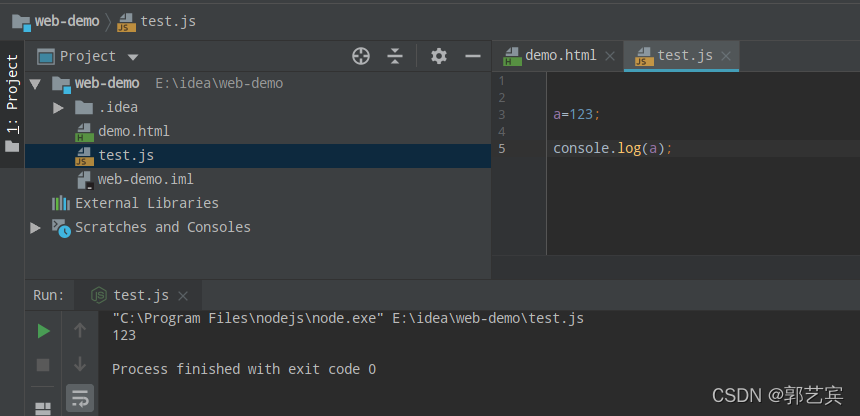Select demo.html in project tree

coord(134,132)
